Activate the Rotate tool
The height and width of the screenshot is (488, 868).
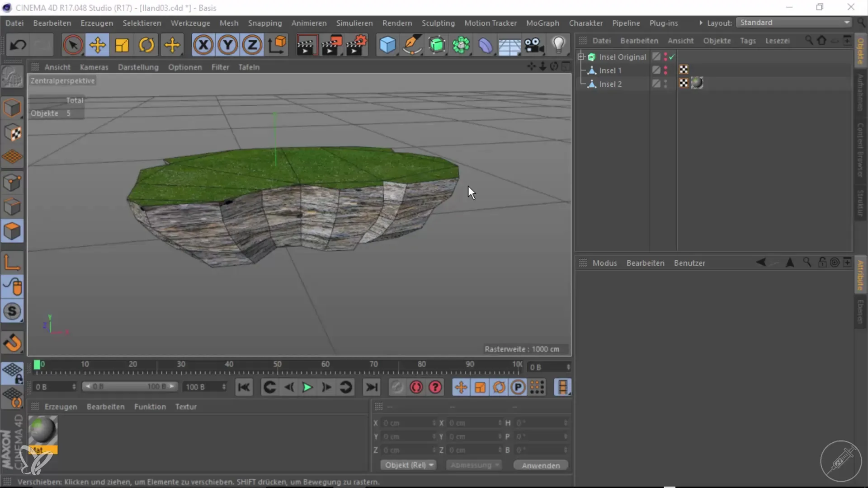click(146, 45)
